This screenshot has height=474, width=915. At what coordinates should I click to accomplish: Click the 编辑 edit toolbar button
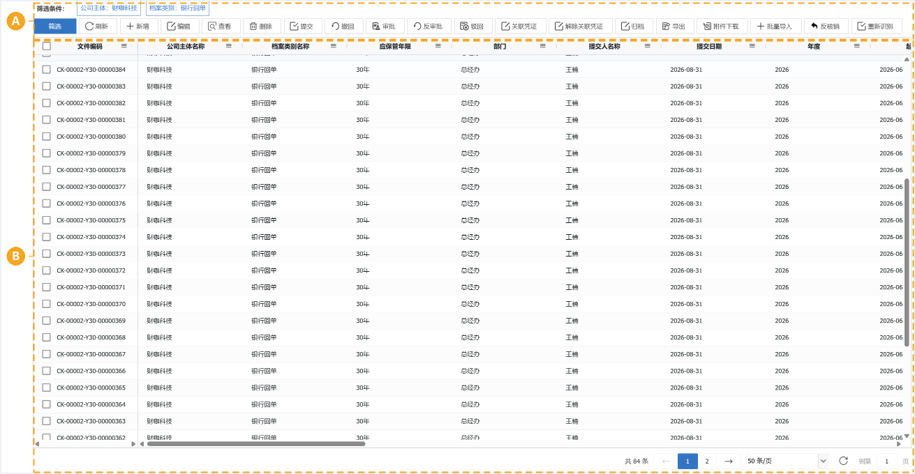pos(179,26)
